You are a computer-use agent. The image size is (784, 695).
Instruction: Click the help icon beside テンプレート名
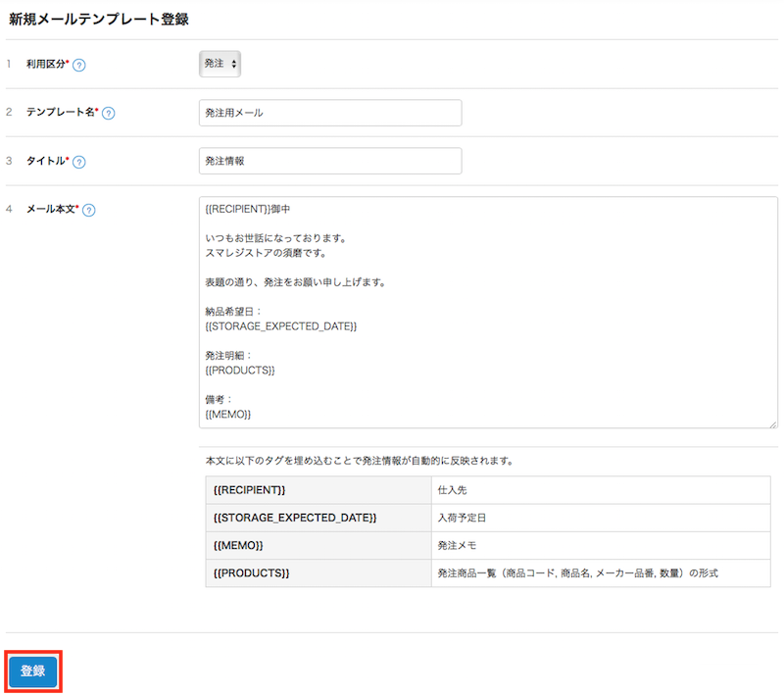pyautogui.click(x=109, y=114)
